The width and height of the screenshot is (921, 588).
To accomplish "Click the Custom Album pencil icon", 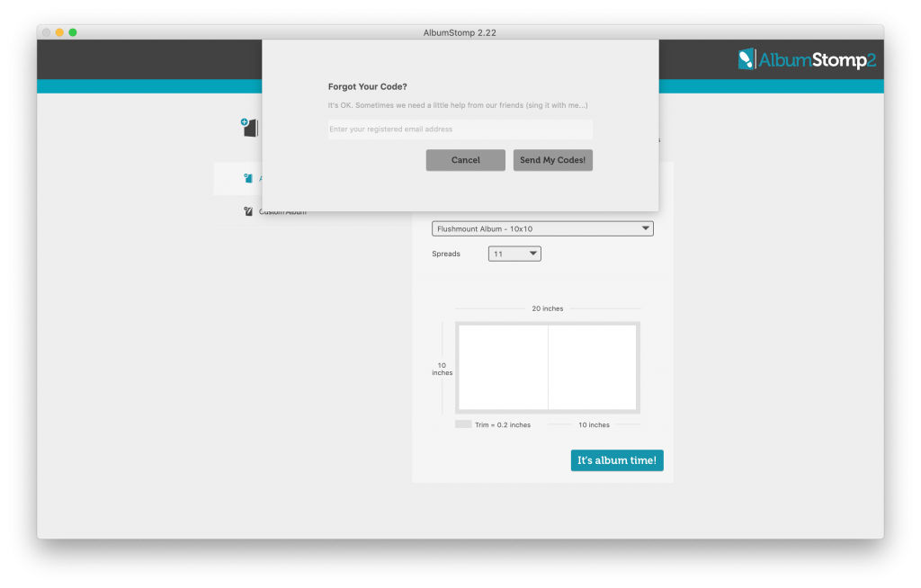I will point(248,212).
